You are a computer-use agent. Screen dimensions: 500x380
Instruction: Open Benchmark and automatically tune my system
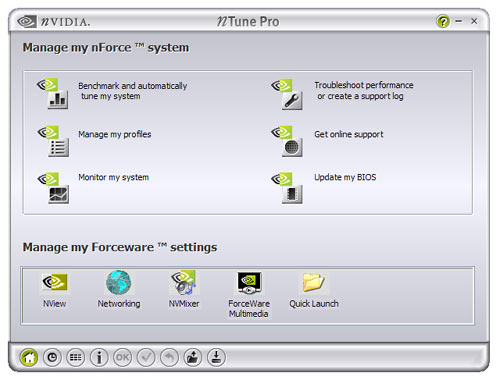(x=132, y=91)
